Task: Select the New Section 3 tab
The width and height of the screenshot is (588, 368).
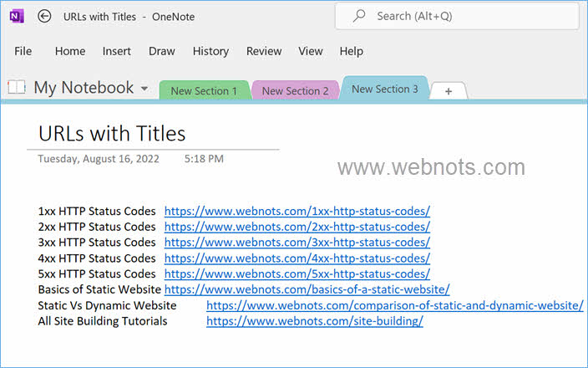Action: pos(385,89)
